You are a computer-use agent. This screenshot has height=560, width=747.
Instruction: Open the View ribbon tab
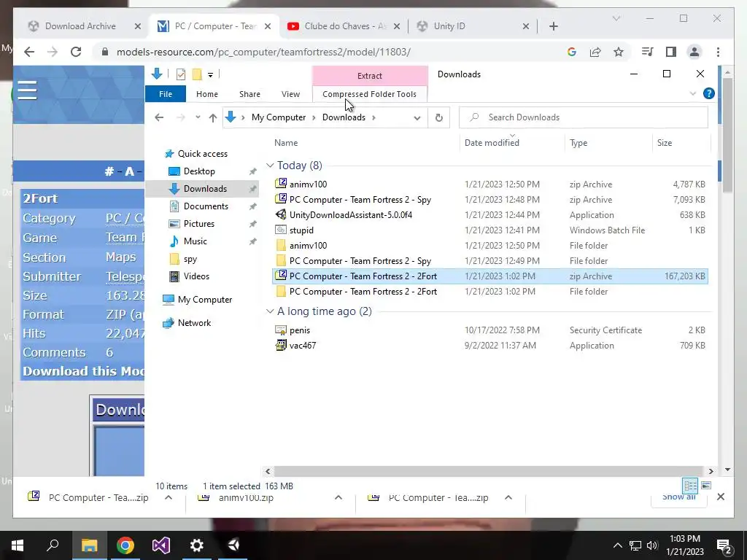[290, 94]
